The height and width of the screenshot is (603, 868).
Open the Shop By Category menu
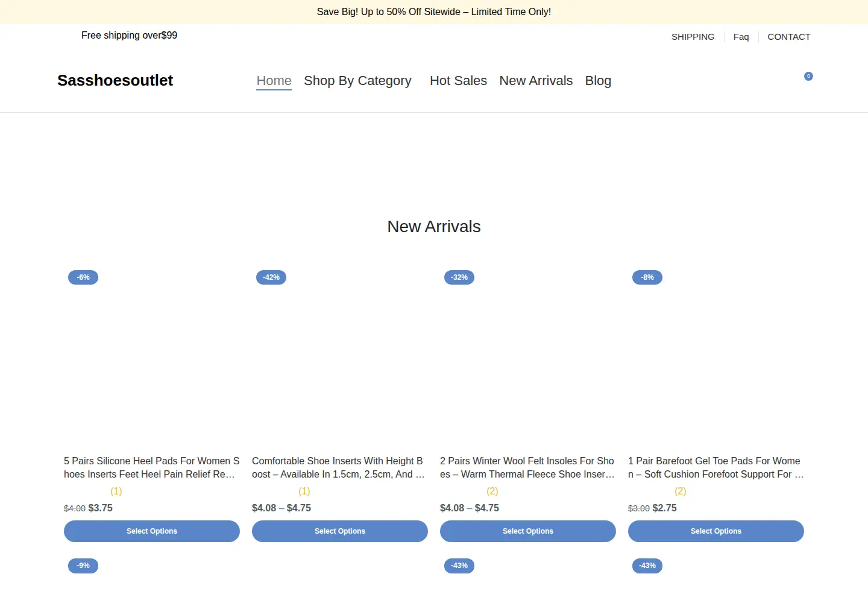pos(357,81)
